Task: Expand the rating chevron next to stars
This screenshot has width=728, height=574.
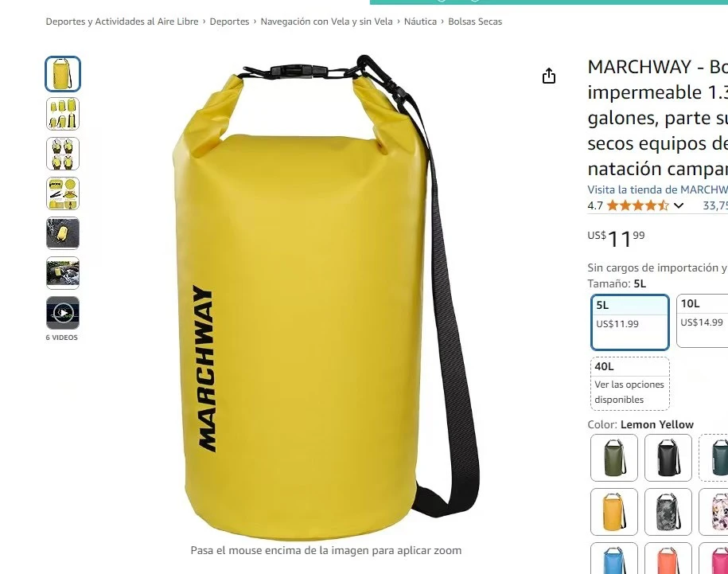Action: 679,205
